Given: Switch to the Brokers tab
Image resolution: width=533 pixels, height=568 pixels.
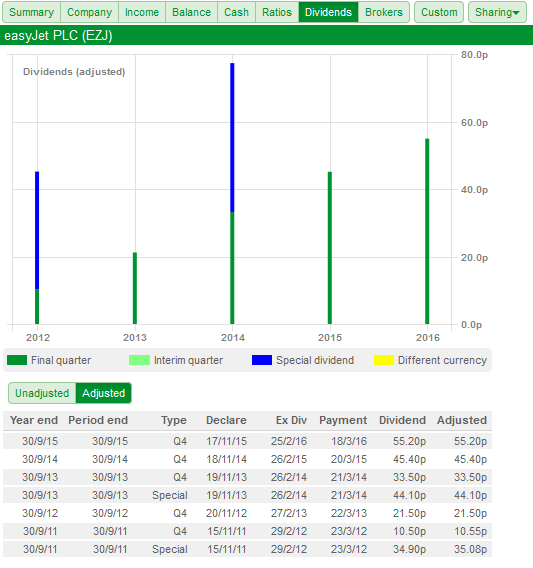Looking at the screenshot, I should point(384,12).
